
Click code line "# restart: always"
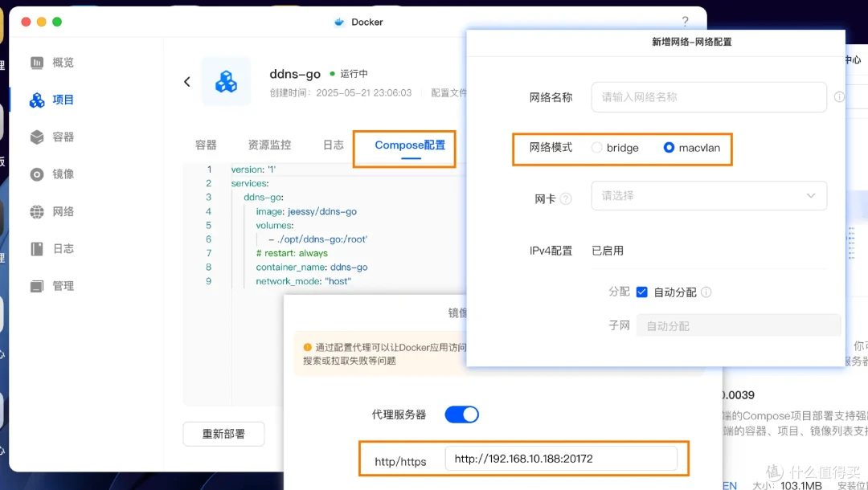coord(292,253)
